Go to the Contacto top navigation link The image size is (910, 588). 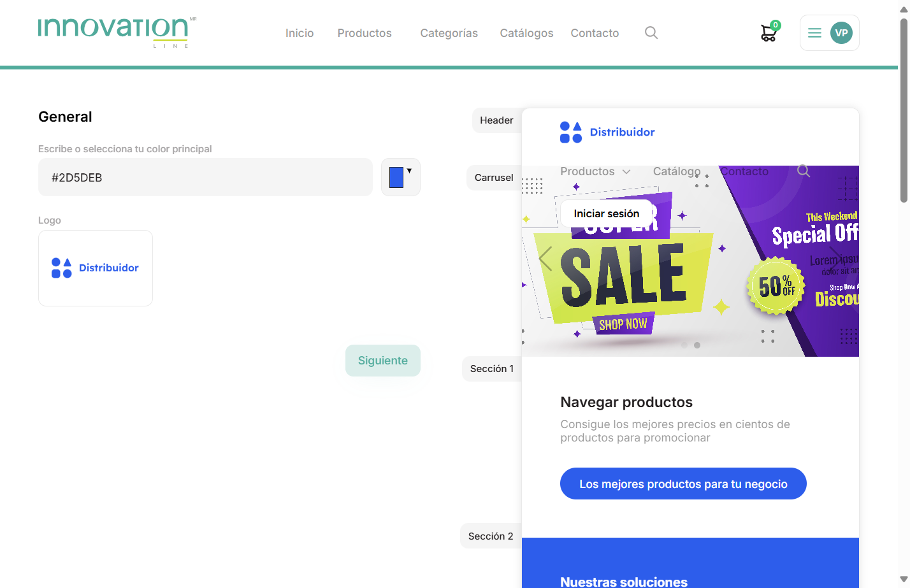pyautogui.click(x=595, y=33)
